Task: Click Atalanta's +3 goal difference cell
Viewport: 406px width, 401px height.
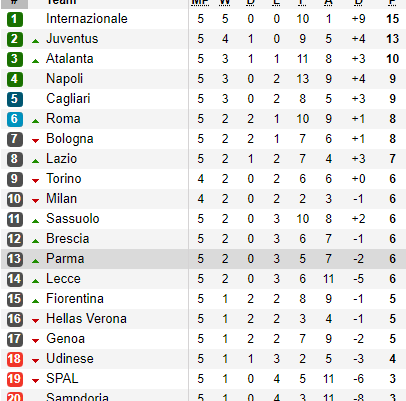Action: coord(359,59)
